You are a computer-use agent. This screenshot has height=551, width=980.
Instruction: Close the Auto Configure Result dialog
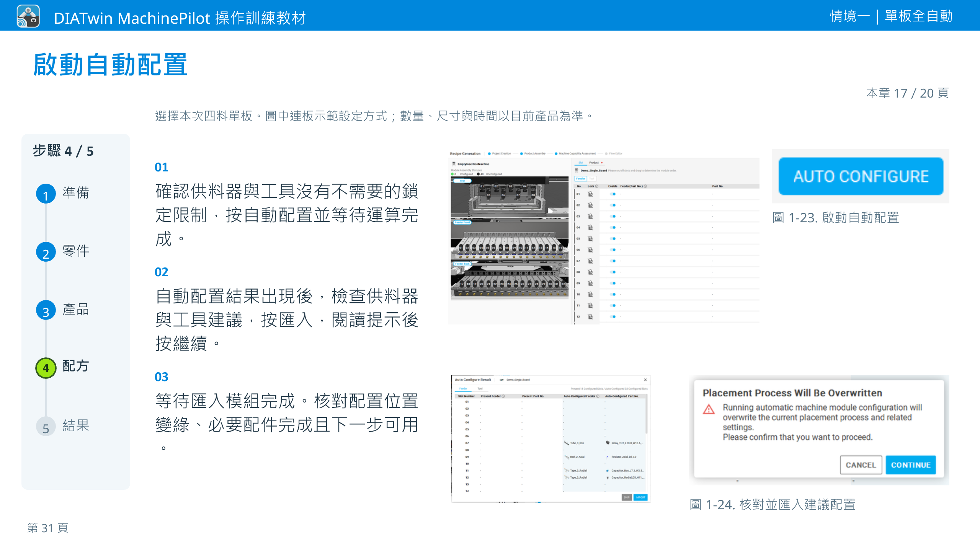pyautogui.click(x=645, y=380)
